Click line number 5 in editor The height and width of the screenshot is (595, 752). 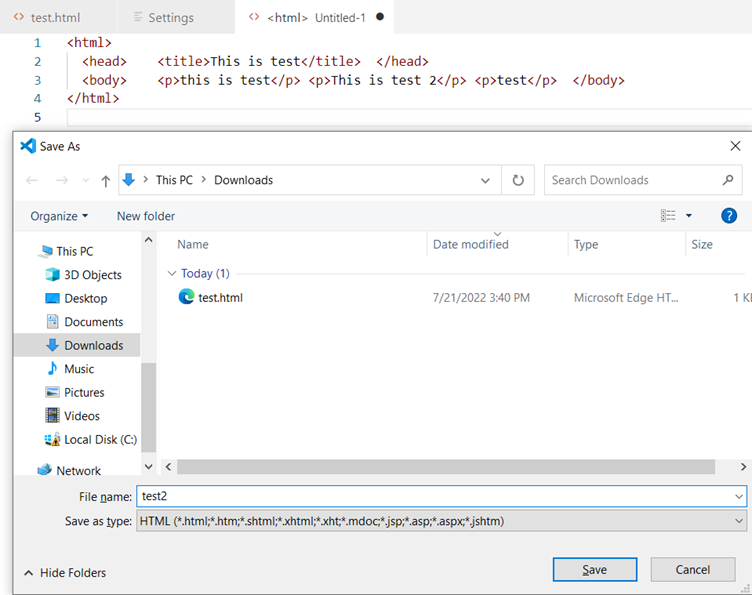(x=37, y=117)
